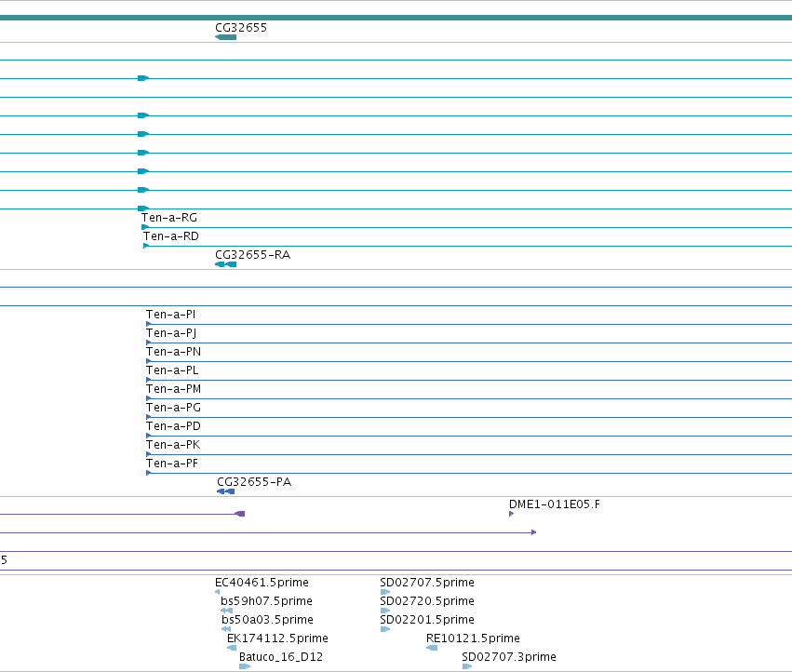
Task: Click the purple exon block glyph
Action: point(240,514)
